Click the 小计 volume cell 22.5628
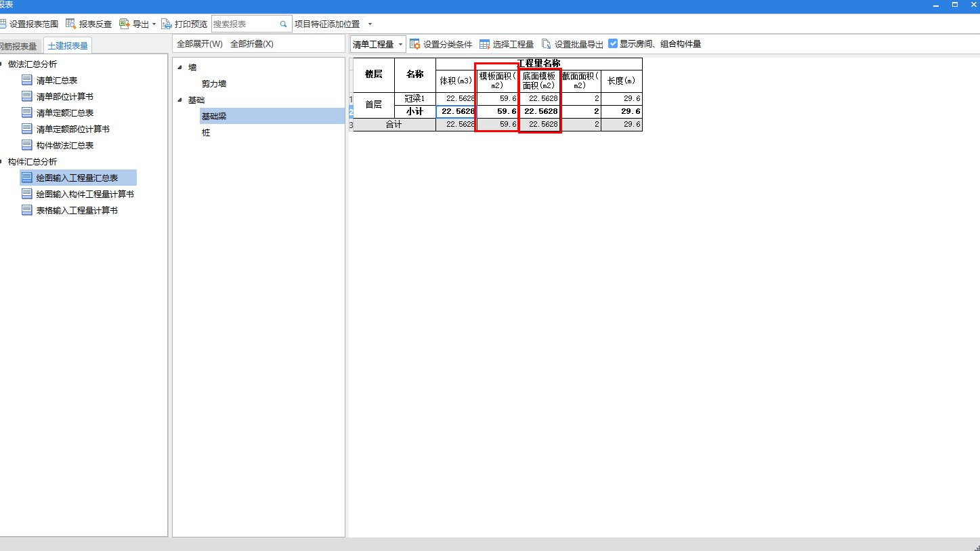The width and height of the screenshot is (980, 551). pyautogui.click(x=456, y=111)
